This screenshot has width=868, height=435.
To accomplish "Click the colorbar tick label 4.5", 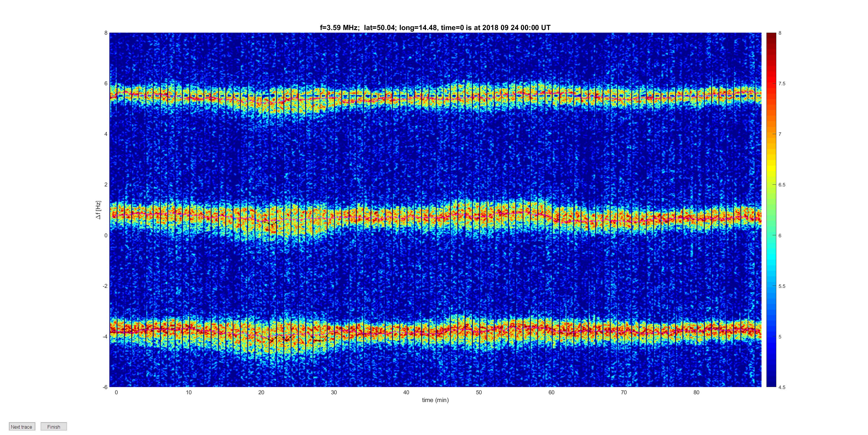I will [x=782, y=387].
